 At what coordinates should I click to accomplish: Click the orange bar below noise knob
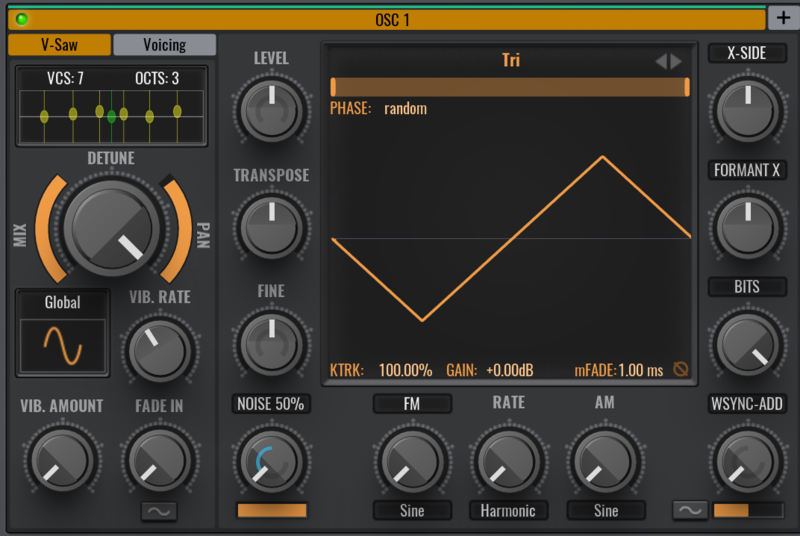272,510
